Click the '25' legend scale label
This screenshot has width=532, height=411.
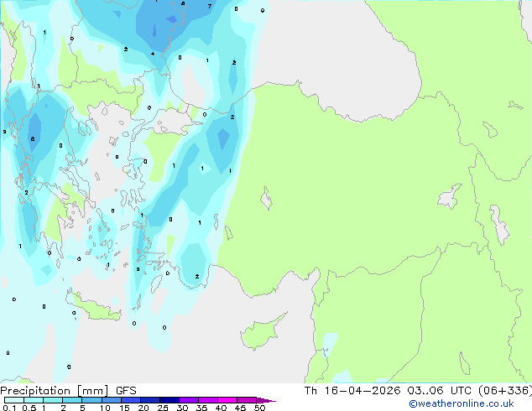click(x=163, y=408)
